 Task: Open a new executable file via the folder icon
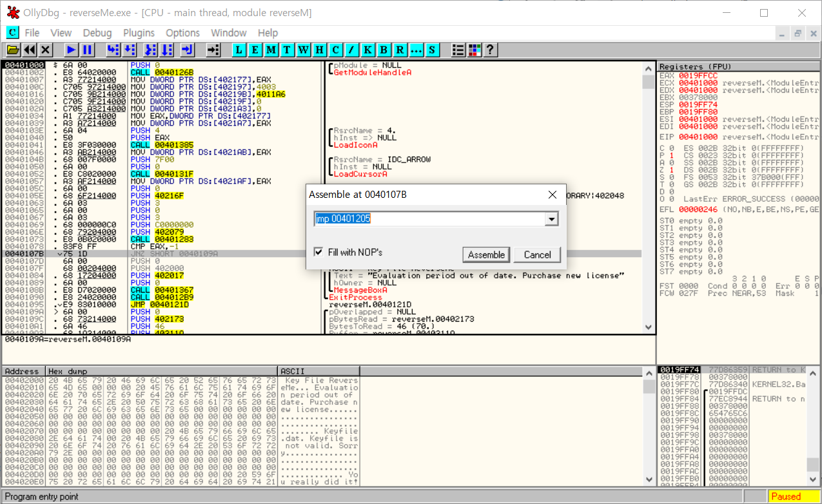(13, 50)
